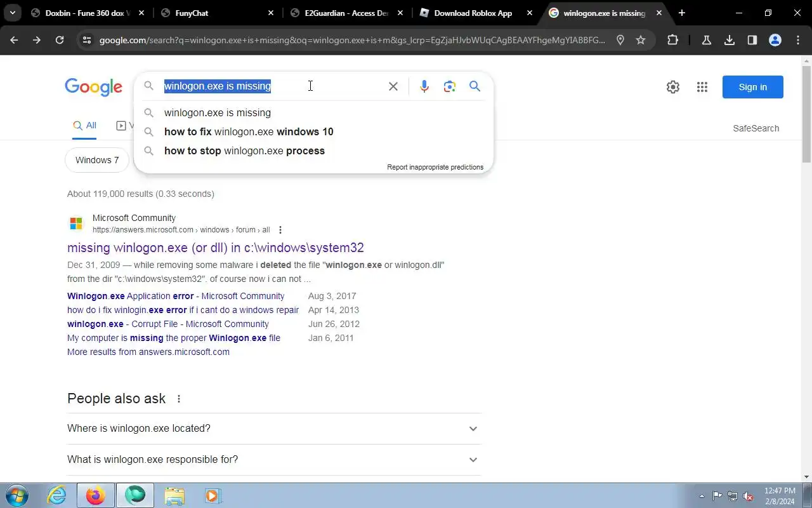Open 'winlogon.exe - Corrupt File' link

168,324
